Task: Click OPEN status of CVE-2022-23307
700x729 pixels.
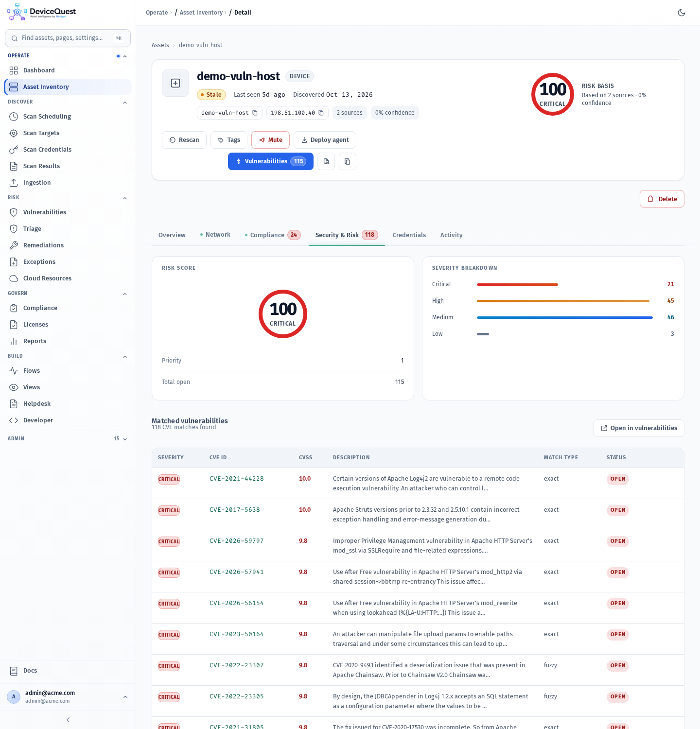Action: pyautogui.click(x=618, y=666)
